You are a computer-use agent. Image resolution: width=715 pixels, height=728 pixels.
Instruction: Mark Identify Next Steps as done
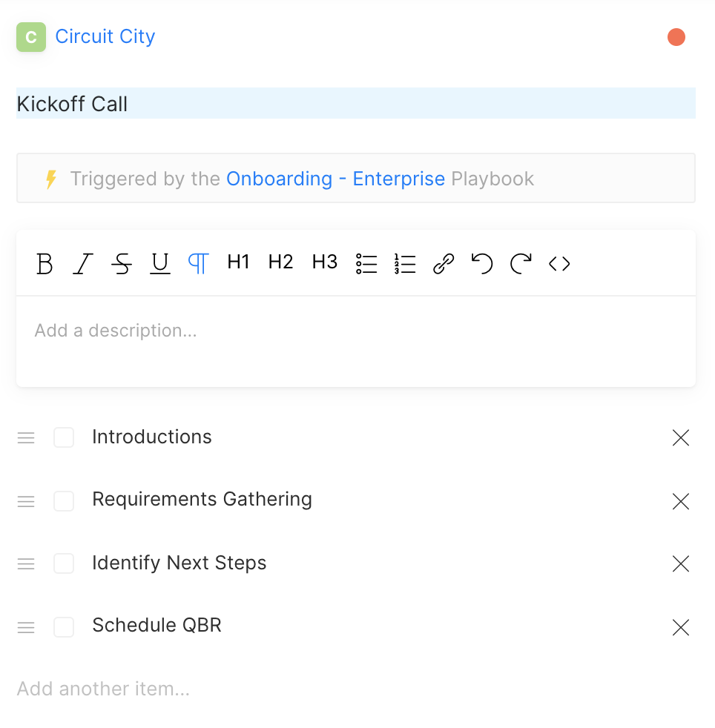click(x=64, y=563)
